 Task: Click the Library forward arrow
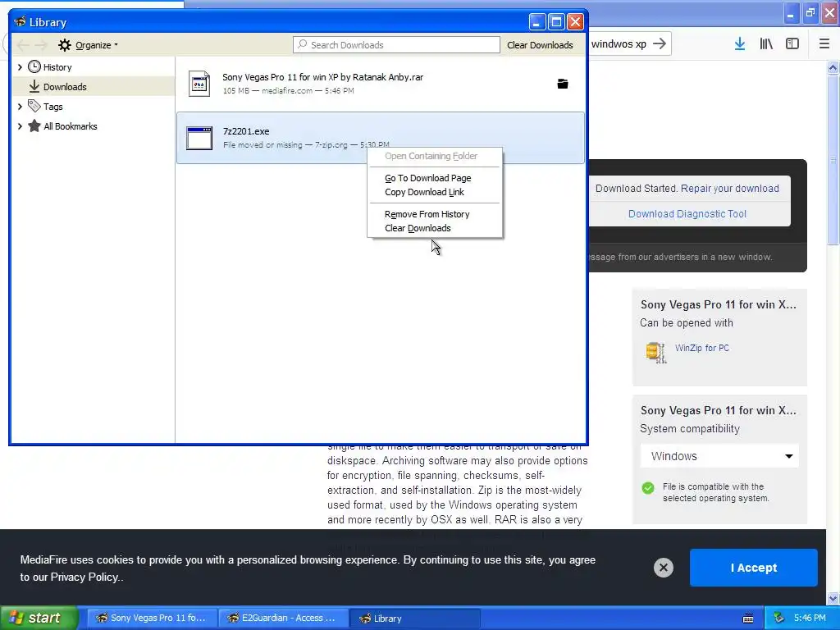[x=41, y=45]
